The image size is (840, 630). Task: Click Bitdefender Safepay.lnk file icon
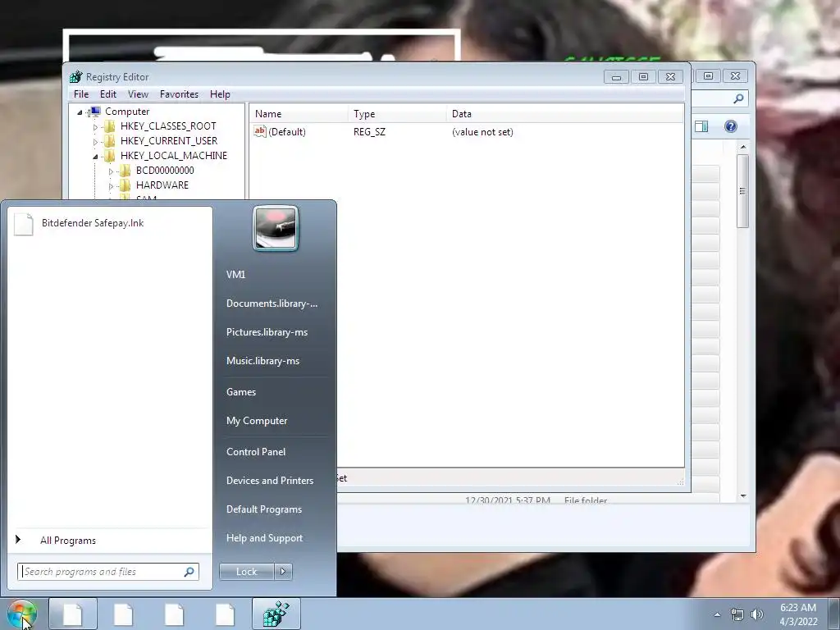(24, 223)
